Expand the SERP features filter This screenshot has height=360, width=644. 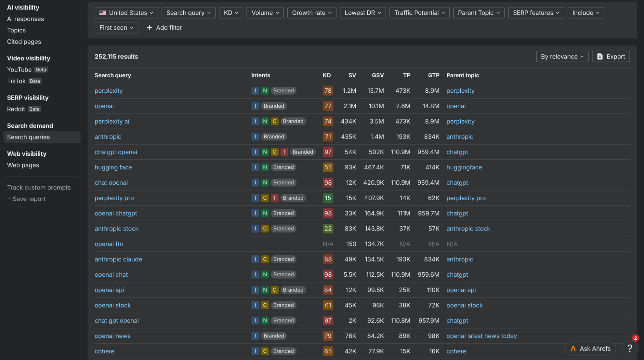point(536,13)
